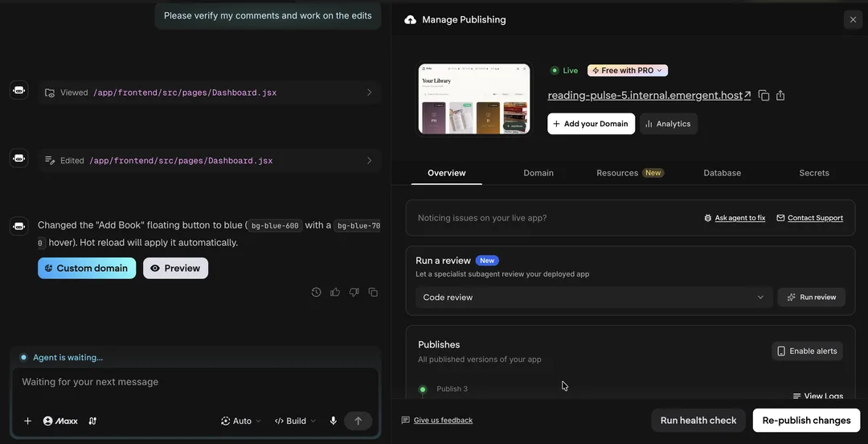Close the Manage Publishing panel
This screenshot has width=868, height=444.
[x=853, y=20]
